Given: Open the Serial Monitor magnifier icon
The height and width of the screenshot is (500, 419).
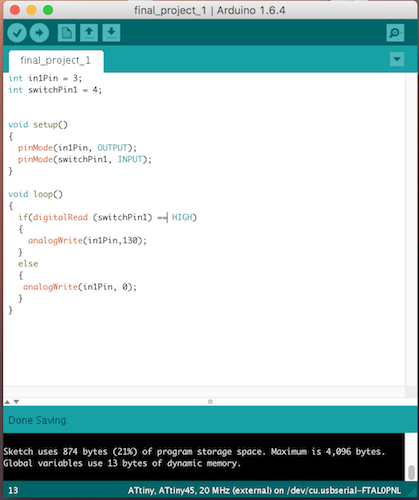Looking at the screenshot, I should [x=395, y=33].
